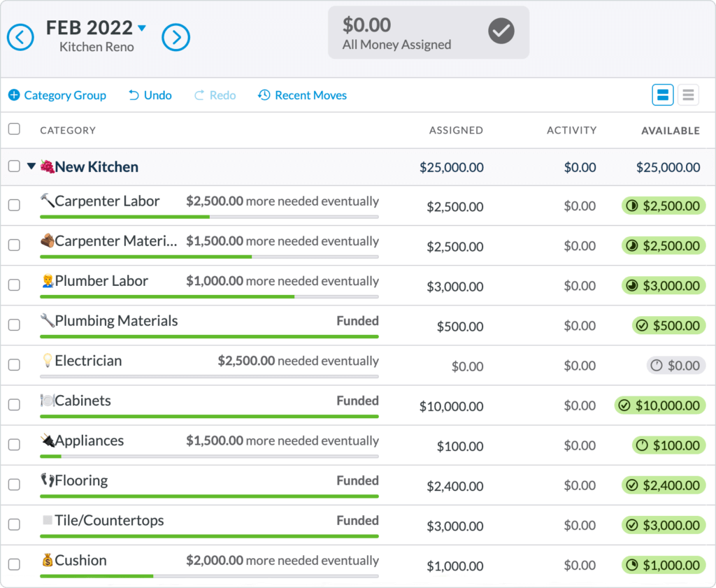Tick the Electrician category checkbox
This screenshot has width=716, height=588.
pyautogui.click(x=14, y=365)
